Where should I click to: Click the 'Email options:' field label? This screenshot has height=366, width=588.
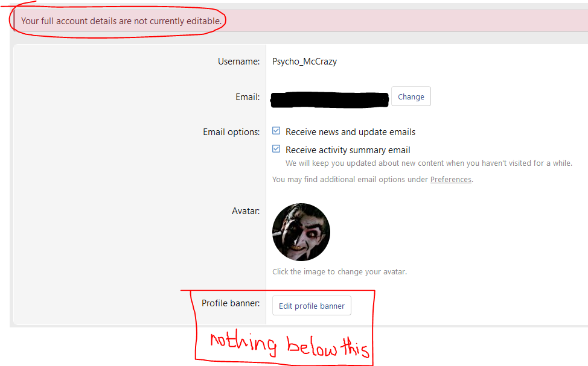(x=231, y=132)
